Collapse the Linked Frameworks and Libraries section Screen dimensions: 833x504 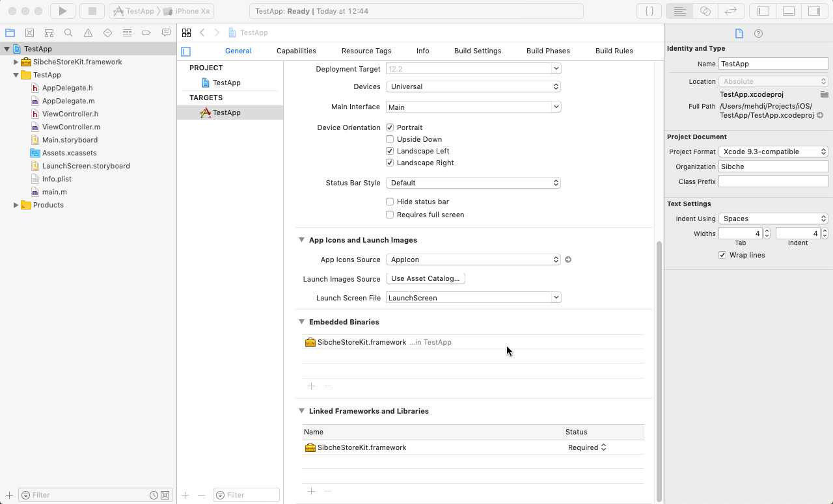pos(301,411)
